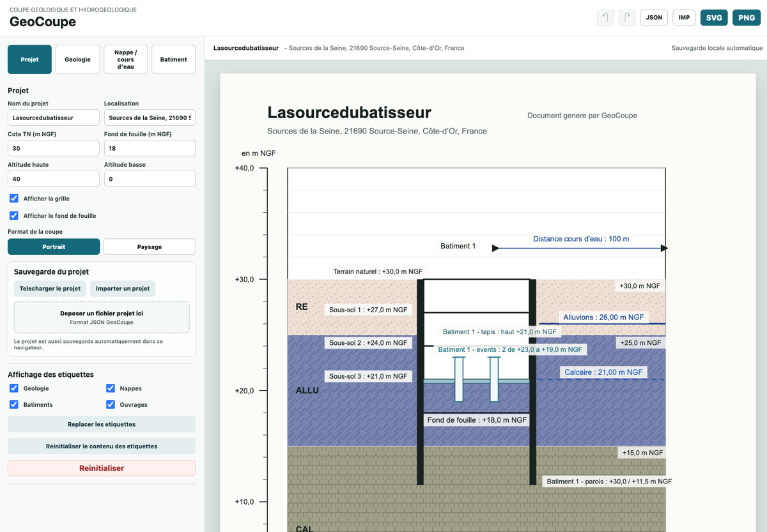
Task: Click the undo arrow icon
Action: tap(605, 17)
